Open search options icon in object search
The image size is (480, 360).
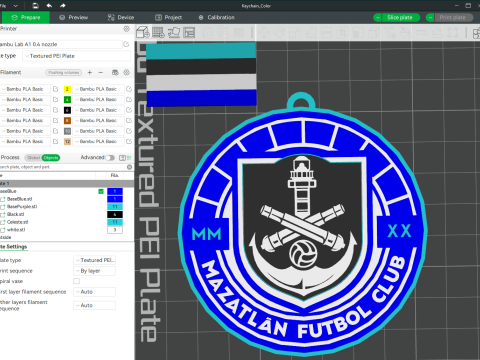click(x=130, y=167)
